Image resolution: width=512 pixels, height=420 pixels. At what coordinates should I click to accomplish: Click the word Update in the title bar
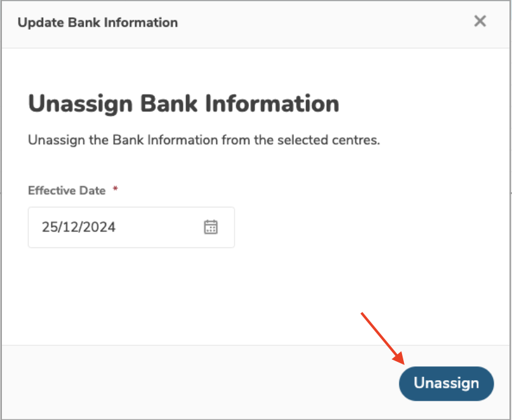(37, 23)
